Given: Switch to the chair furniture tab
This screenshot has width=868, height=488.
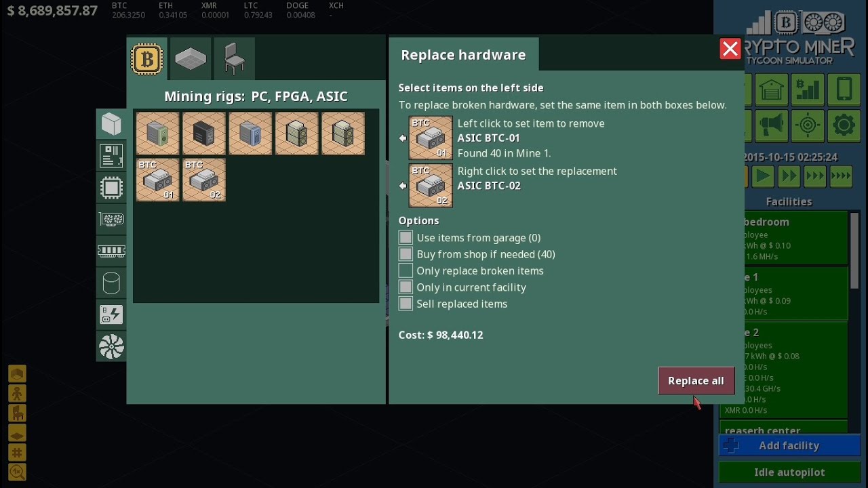Looking at the screenshot, I should [234, 59].
